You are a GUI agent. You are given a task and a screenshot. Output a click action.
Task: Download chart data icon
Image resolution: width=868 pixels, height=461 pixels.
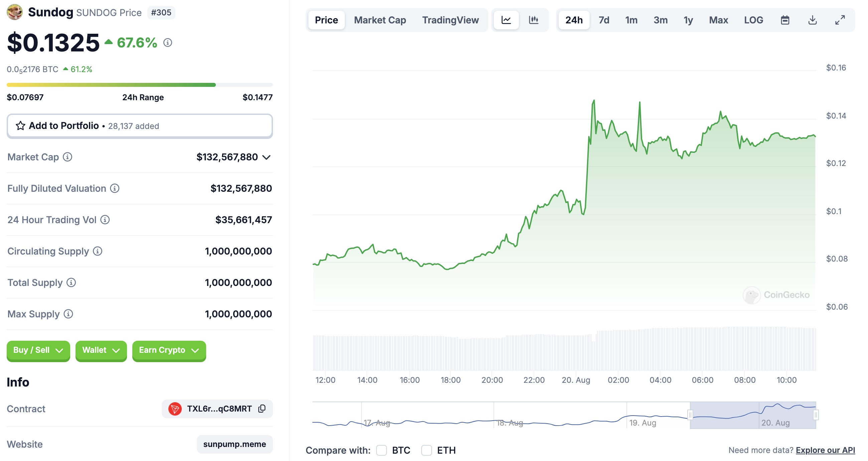point(813,20)
